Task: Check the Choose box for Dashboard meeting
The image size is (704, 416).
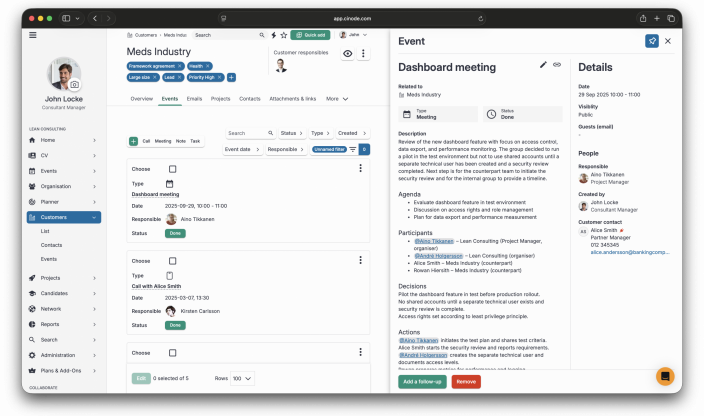Action: 172,169
